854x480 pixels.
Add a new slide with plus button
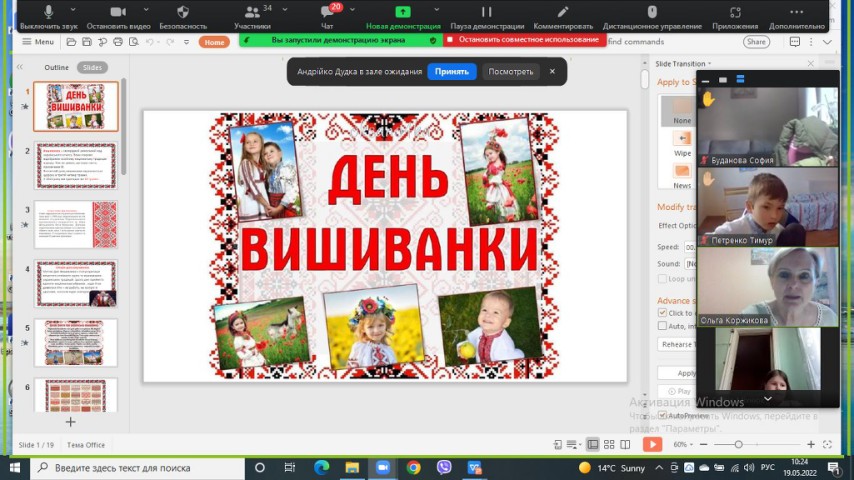pyautogui.click(x=70, y=422)
